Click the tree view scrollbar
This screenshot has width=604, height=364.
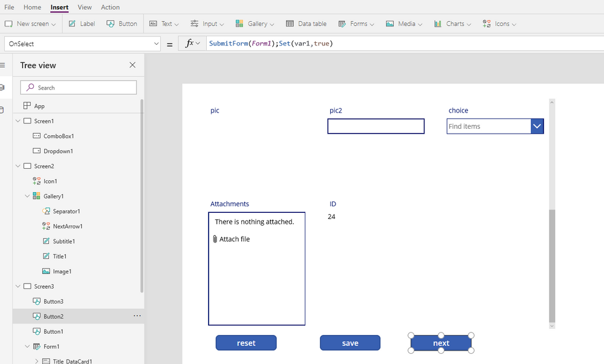(141, 196)
